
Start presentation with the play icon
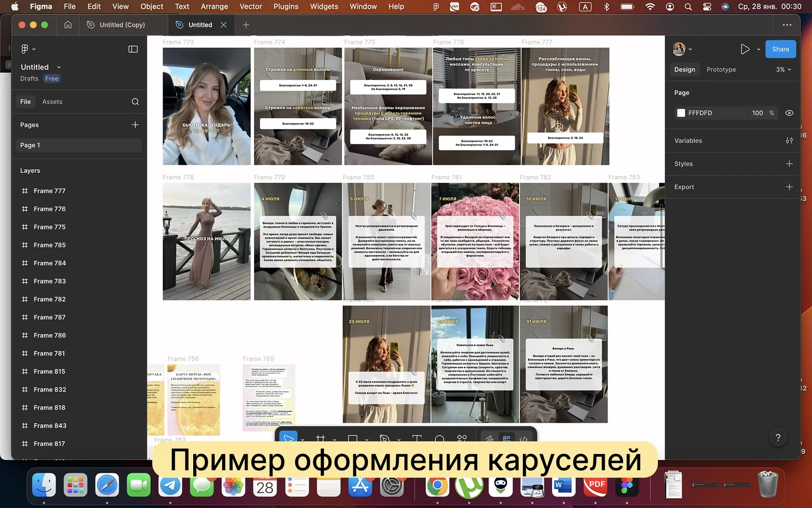tap(745, 49)
